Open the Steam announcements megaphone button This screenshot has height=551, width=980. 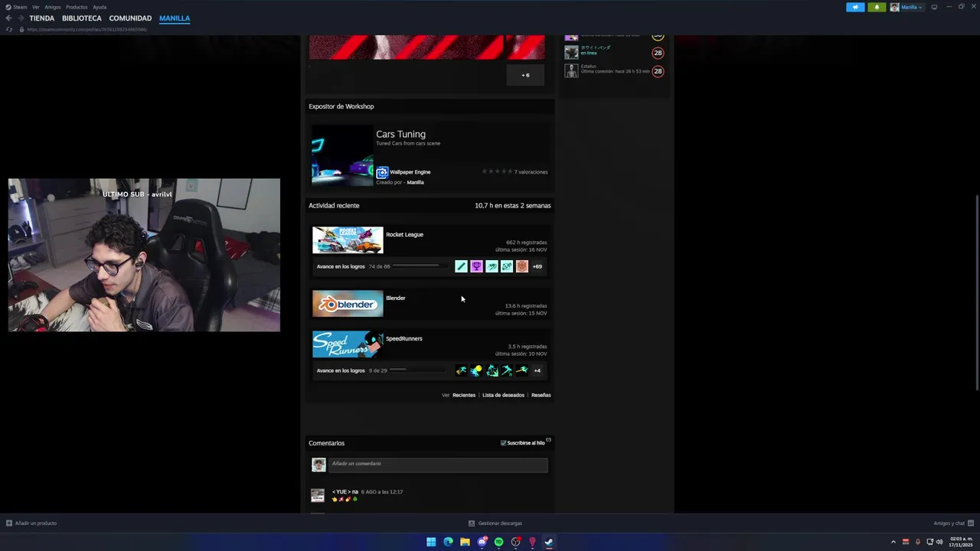click(855, 7)
